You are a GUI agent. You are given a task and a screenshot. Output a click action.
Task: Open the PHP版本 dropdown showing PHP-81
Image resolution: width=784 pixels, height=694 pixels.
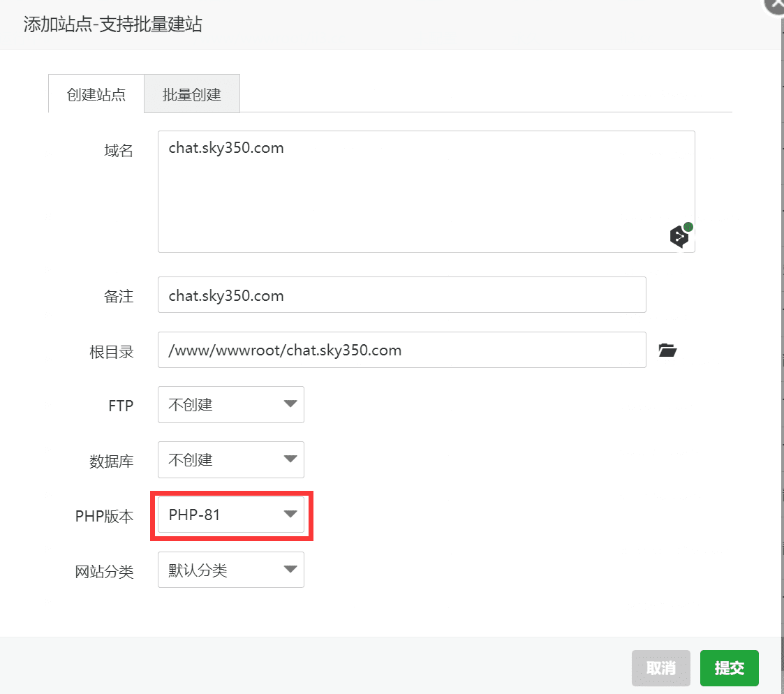point(231,515)
